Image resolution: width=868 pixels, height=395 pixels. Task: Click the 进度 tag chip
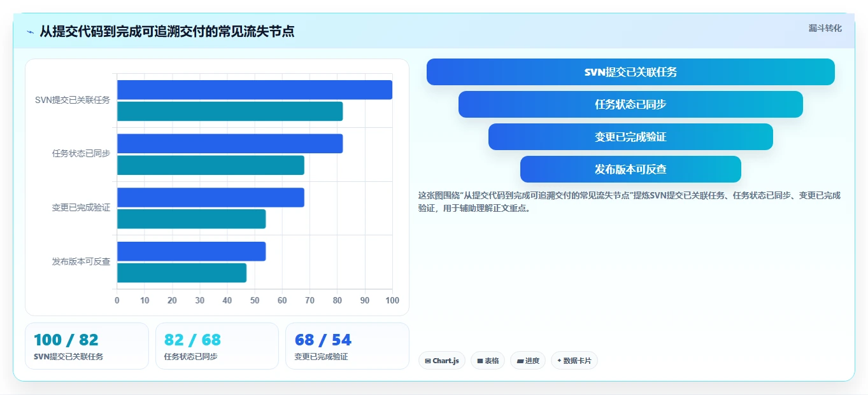[528, 361]
